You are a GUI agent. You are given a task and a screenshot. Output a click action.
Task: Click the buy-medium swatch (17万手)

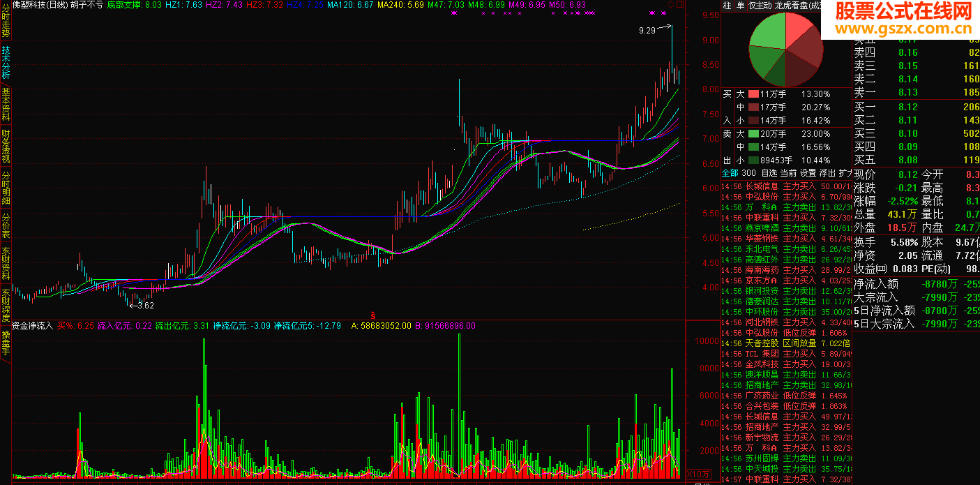pos(753,107)
